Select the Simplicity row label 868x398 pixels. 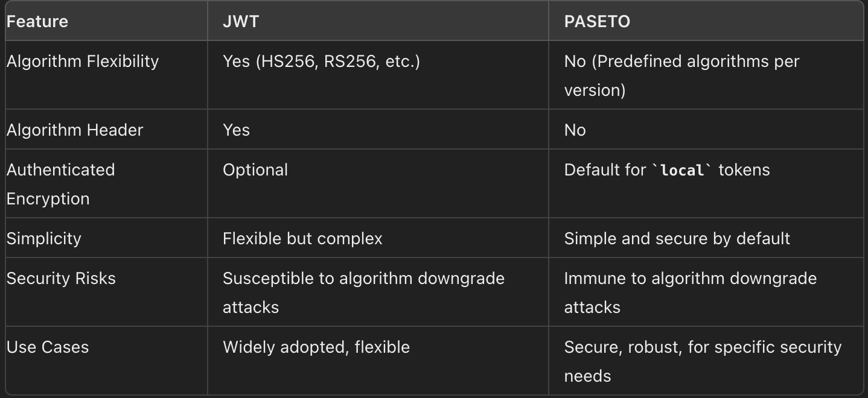coord(43,239)
